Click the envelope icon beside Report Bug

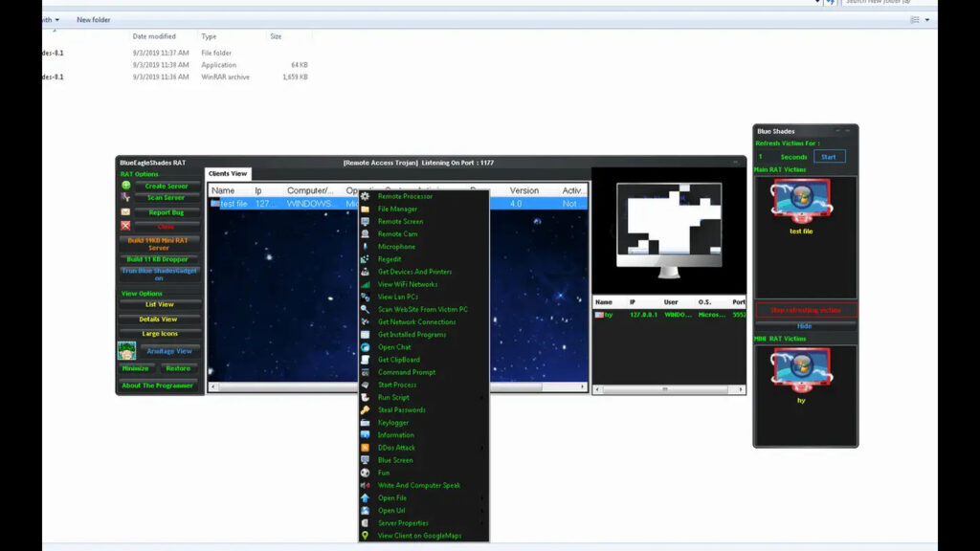coord(125,212)
